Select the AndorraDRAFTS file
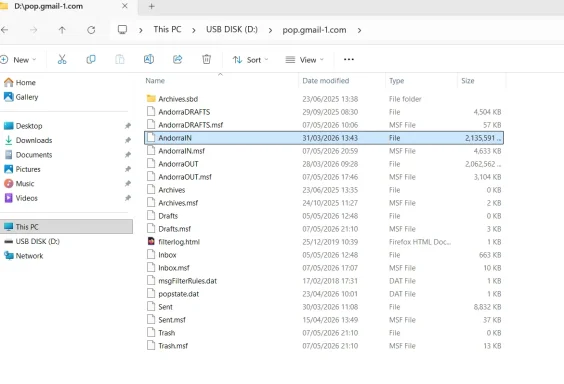The image size is (564, 384). tap(324, 112)
